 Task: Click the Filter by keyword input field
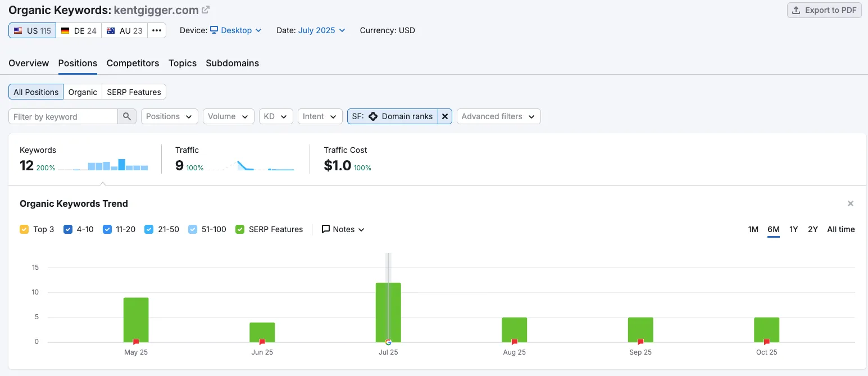click(63, 116)
